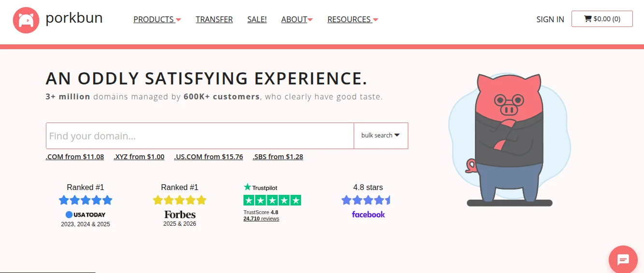Select the .US.COM from $15.76 link
Viewport: 644px width, 273px height.
[209, 157]
